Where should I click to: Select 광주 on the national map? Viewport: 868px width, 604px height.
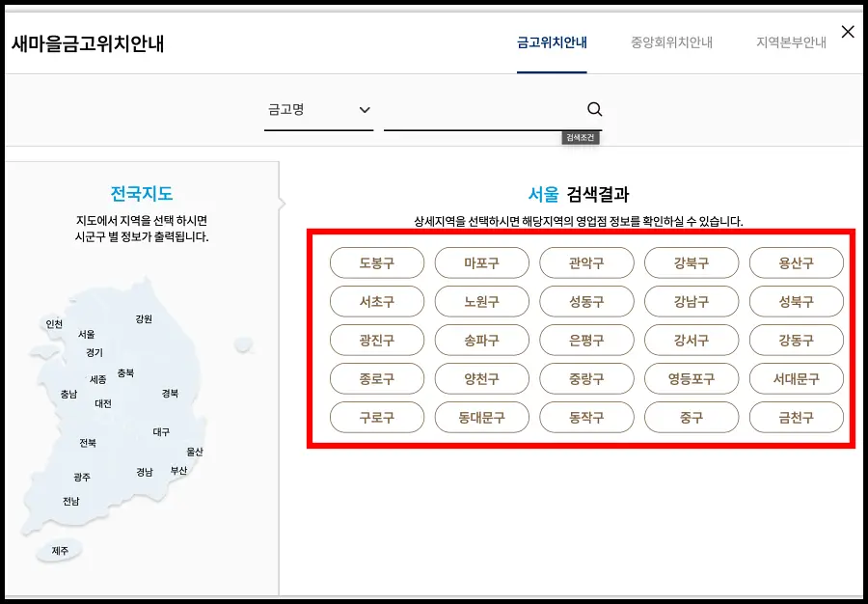(x=82, y=478)
